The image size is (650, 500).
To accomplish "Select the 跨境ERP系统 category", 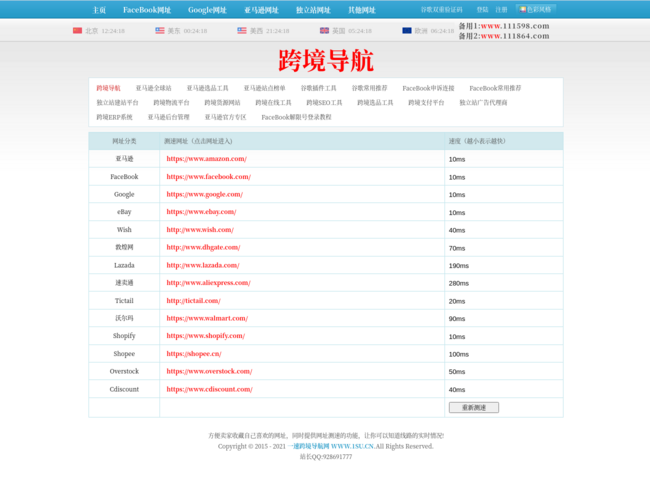I will [x=114, y=117].
